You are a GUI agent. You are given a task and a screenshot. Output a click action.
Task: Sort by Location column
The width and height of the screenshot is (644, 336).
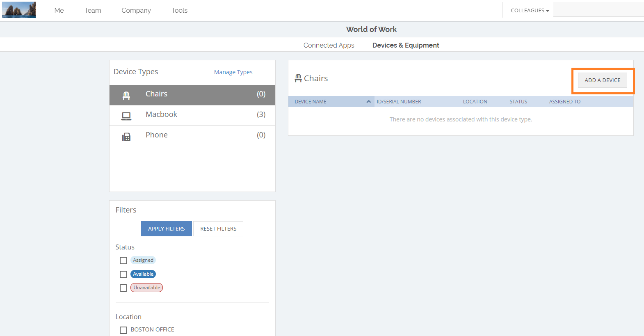[475, 102]
